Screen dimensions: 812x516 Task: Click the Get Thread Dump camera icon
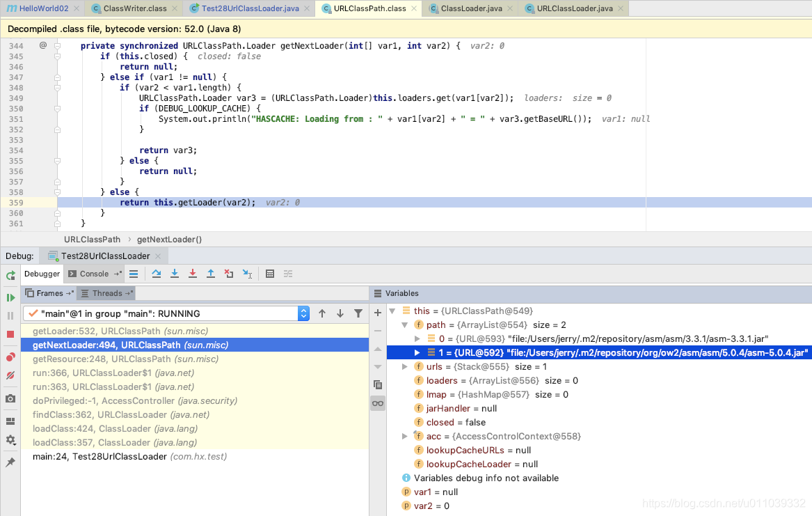tap(10, 398)
